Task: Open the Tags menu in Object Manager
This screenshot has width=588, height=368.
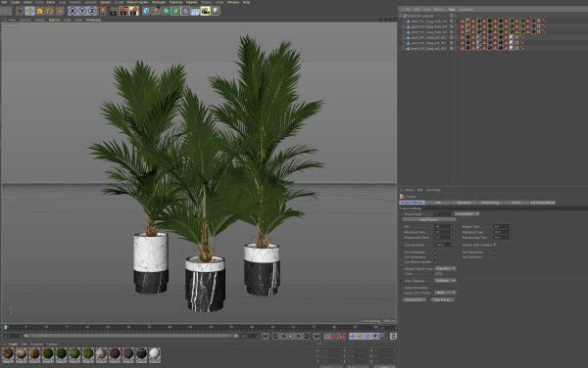Action: (452, 10)
